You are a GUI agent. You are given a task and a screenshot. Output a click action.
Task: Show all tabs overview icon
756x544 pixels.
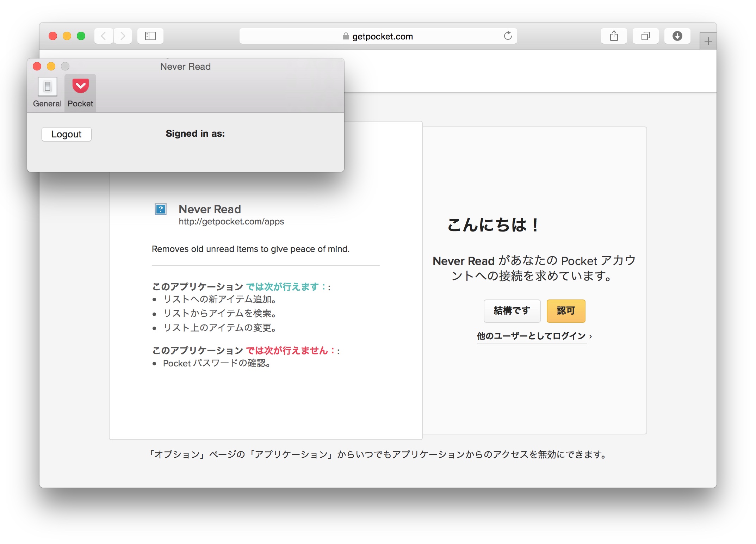645,36
